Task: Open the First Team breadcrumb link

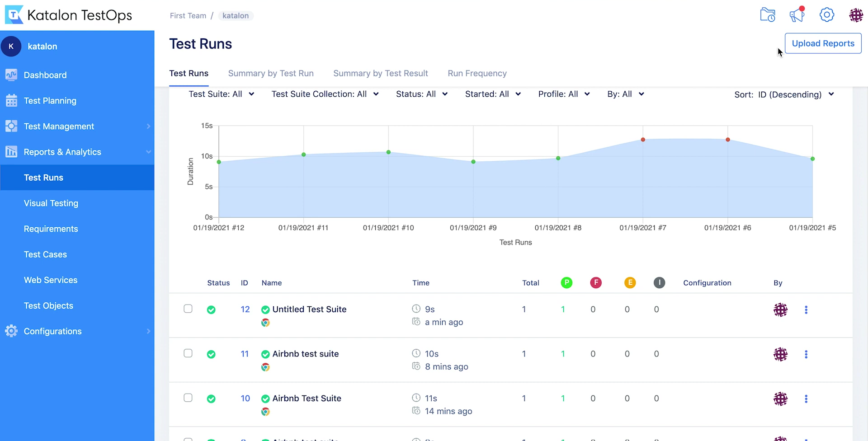Action: (188, 16)
